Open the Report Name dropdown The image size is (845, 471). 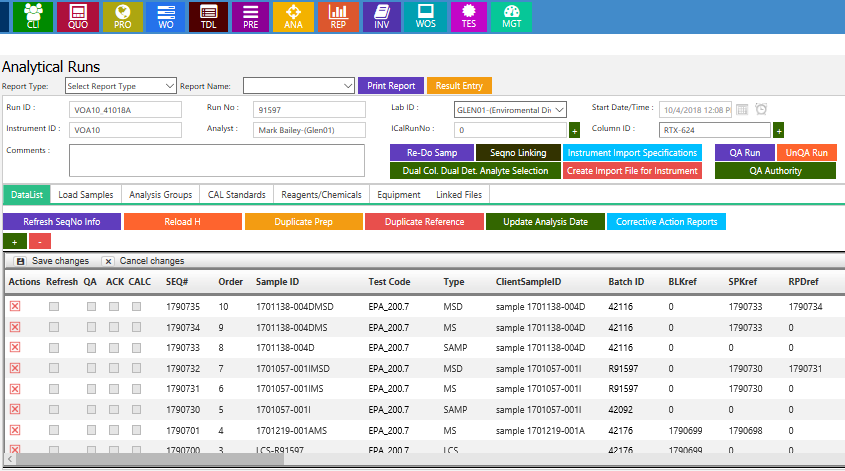tap(299, 86)
